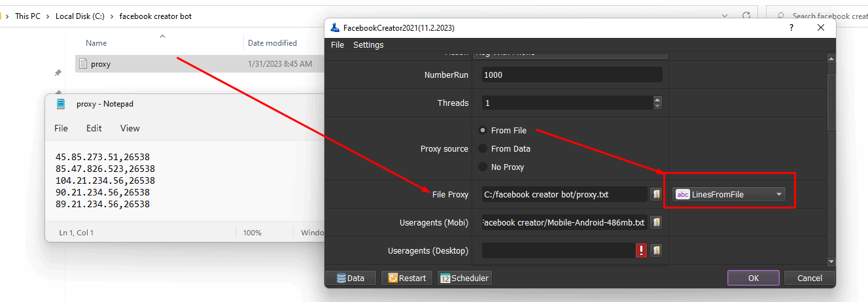
Task: Expand Explorer address bar history dropdown
Action: (725, 16)
